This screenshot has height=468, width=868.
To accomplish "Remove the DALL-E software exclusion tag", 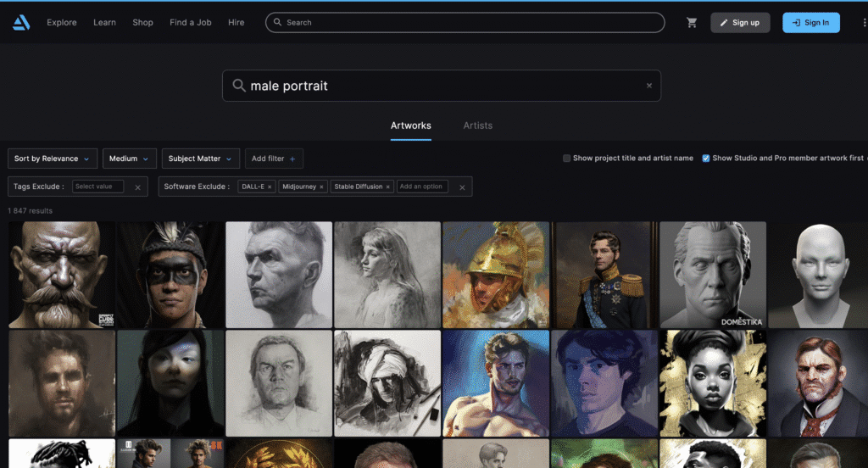I will 270,187.
